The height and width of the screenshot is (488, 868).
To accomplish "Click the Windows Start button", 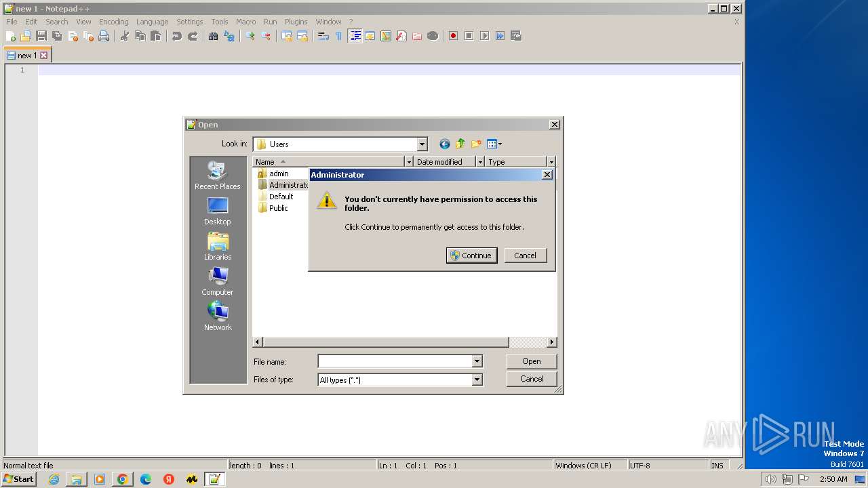I will [19, 479].
